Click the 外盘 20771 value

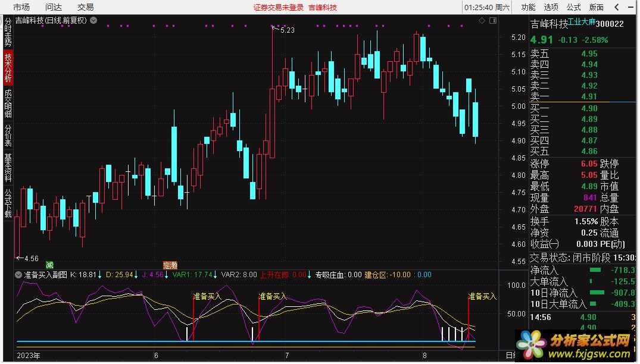pos(586,209)
